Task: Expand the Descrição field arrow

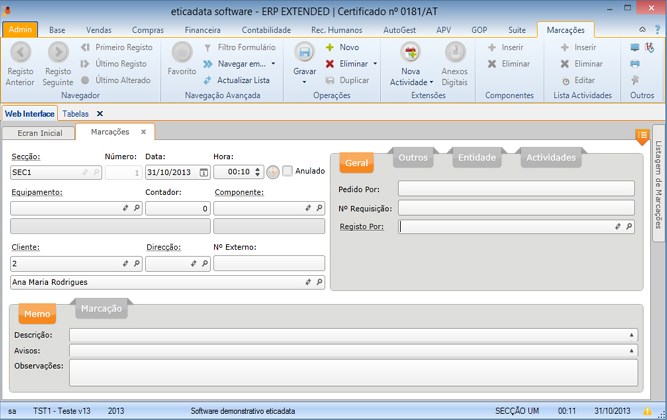Action: pyautogui.click(x=631, y=335)
